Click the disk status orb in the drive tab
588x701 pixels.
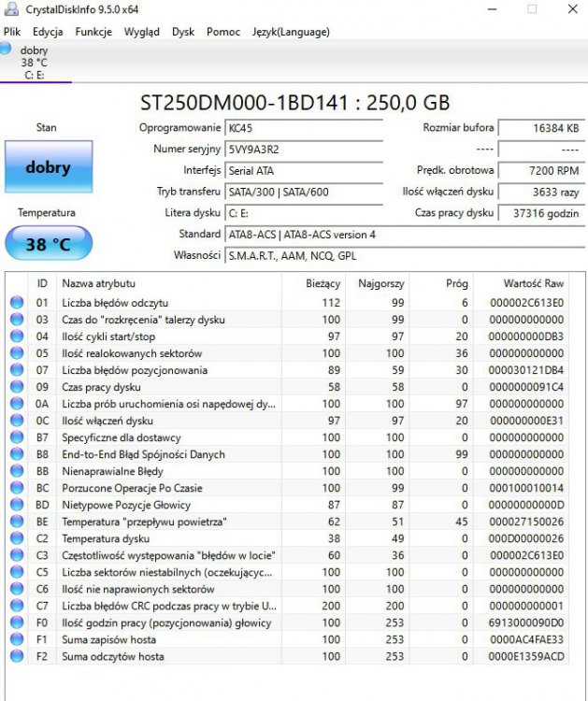click(x=7, y=49)
